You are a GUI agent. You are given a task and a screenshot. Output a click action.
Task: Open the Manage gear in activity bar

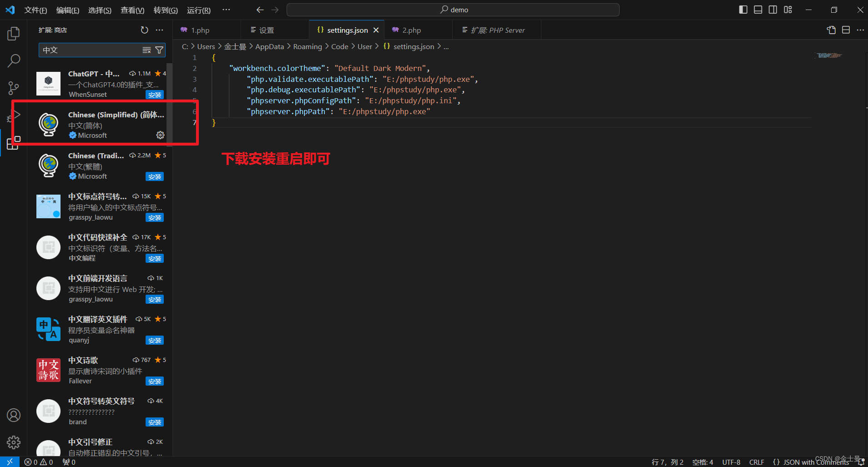click(14, 442)
